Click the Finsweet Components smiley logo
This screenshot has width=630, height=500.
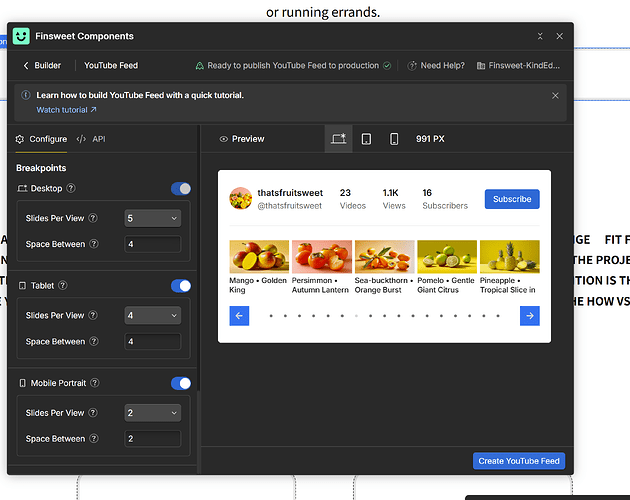tap(21, 36)
